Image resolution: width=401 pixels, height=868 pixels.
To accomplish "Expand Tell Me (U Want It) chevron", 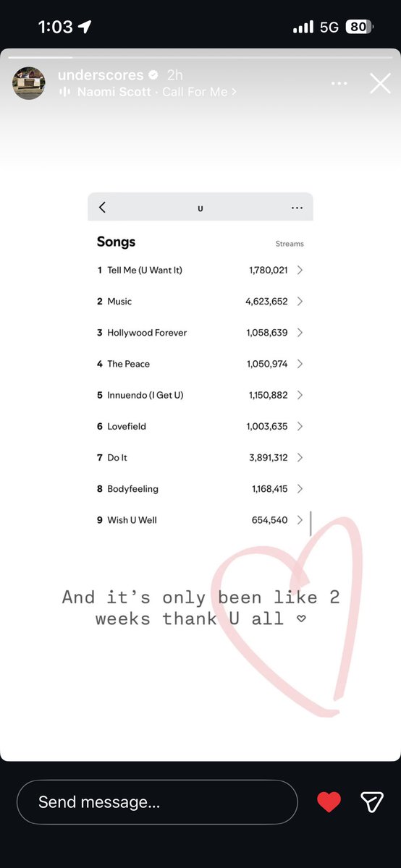I will click(300, 270).
